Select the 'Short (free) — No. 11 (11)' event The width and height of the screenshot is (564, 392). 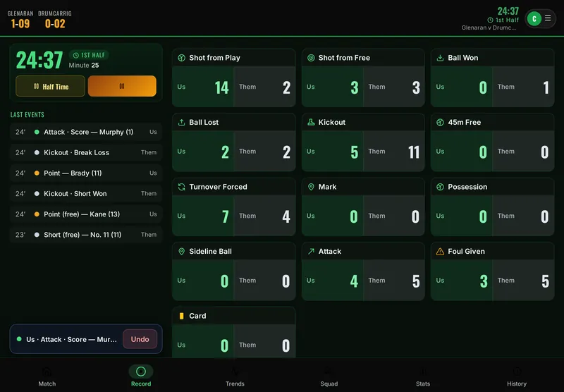(x=86, y=235)
